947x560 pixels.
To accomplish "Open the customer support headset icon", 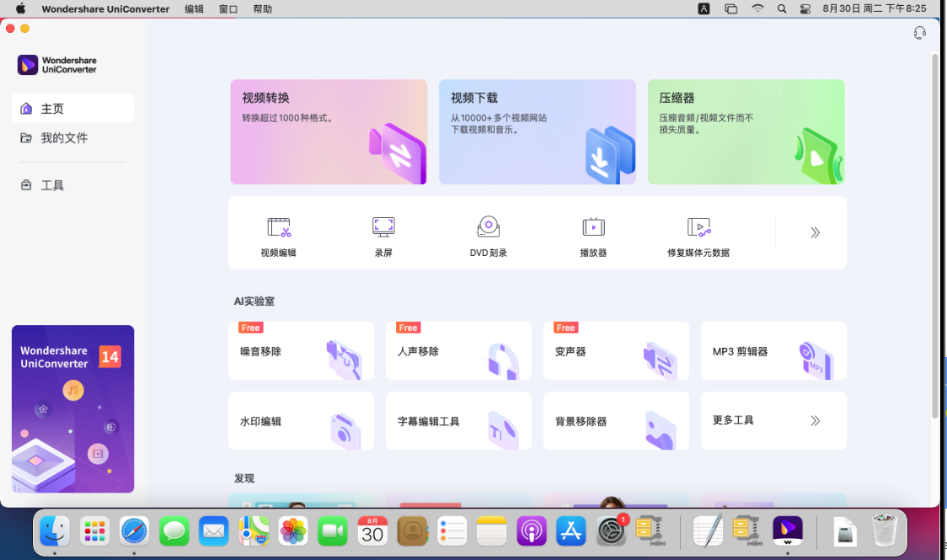I will click(919, 33).
